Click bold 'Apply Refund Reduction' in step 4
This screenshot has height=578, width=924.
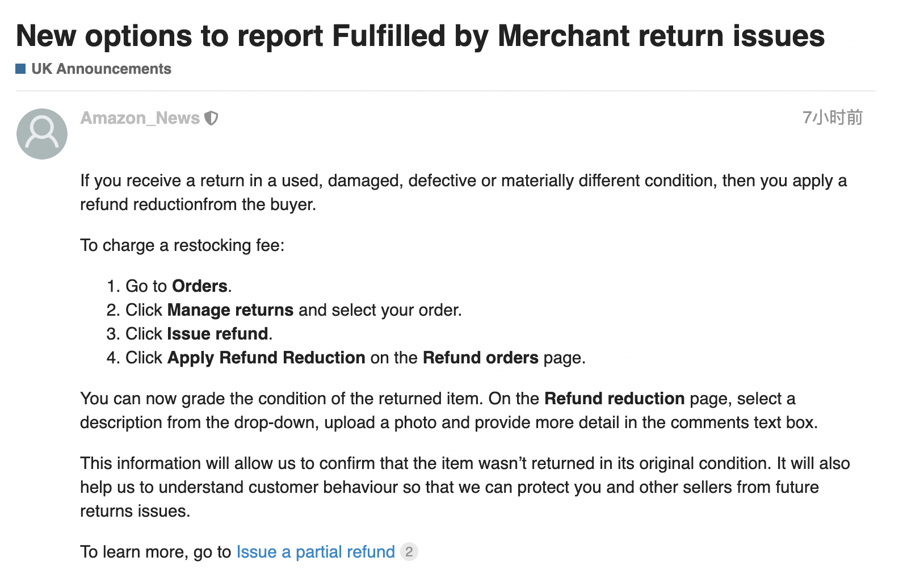(x=266, y=358)
